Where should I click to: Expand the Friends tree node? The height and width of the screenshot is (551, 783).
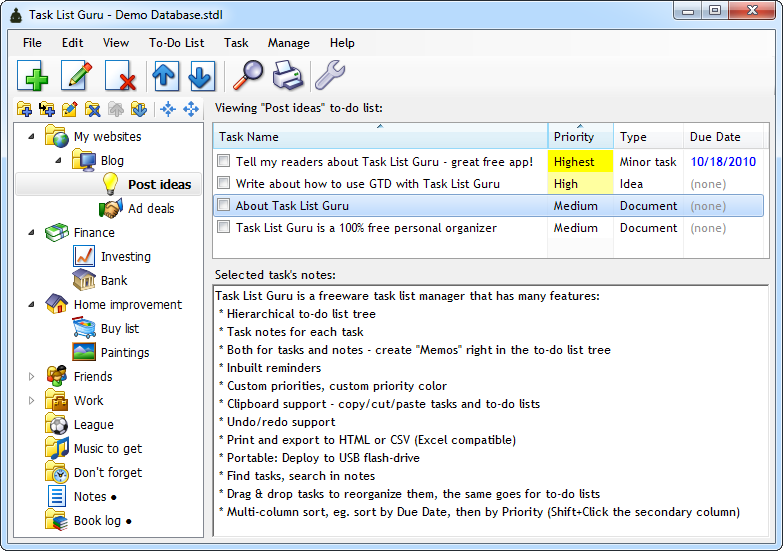[32, 377]
